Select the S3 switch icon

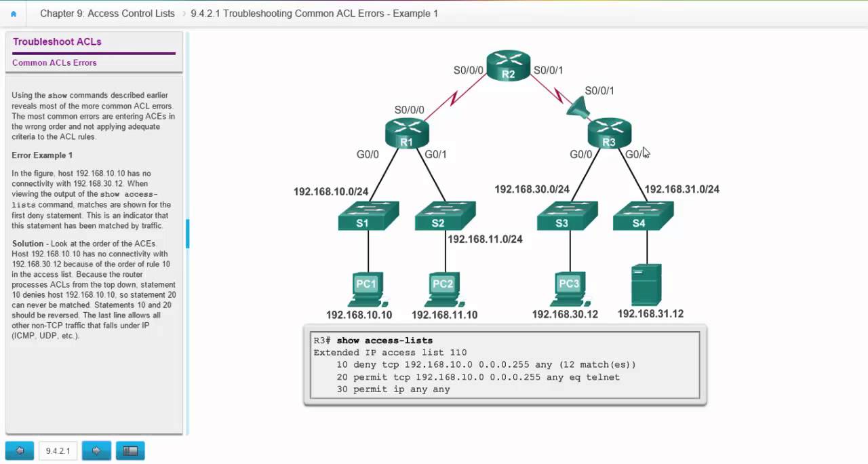tap(567, 216)
